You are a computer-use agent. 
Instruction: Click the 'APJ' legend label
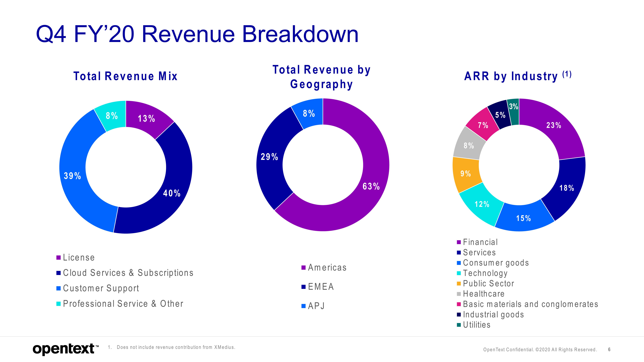click(316, 306)
